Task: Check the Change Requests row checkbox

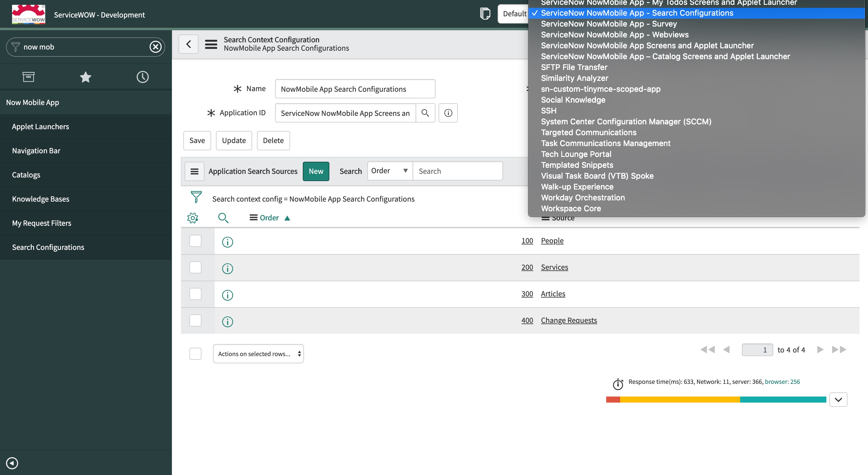Action: pos(195,320)
